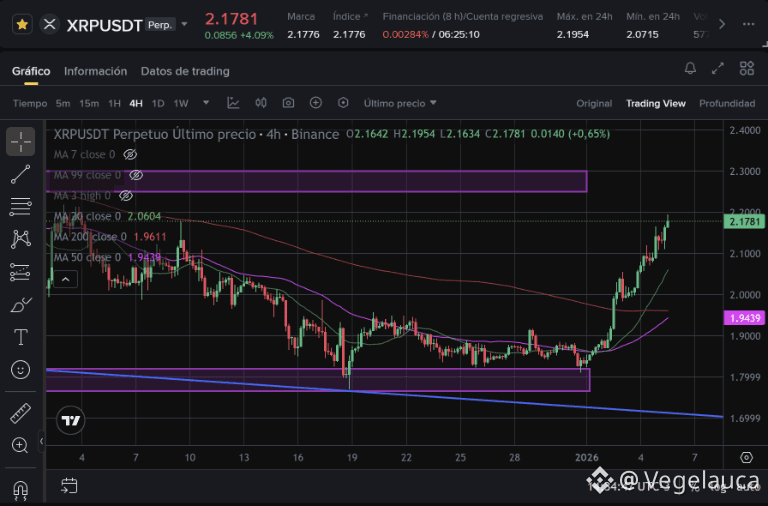768x506 pixels.
Task: Click the TradingView logo on chart
Action: pyautogui.click(x=71, y=420)
